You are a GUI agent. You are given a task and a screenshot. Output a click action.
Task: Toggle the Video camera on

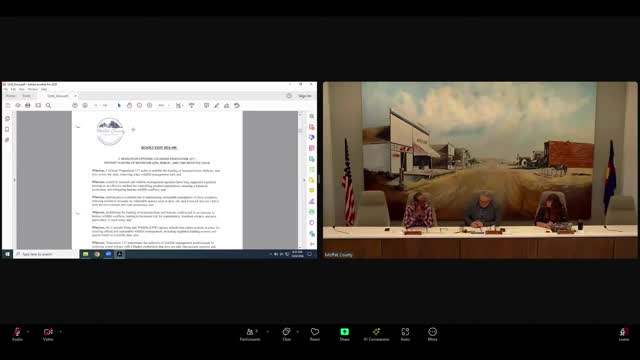[48, 334]
